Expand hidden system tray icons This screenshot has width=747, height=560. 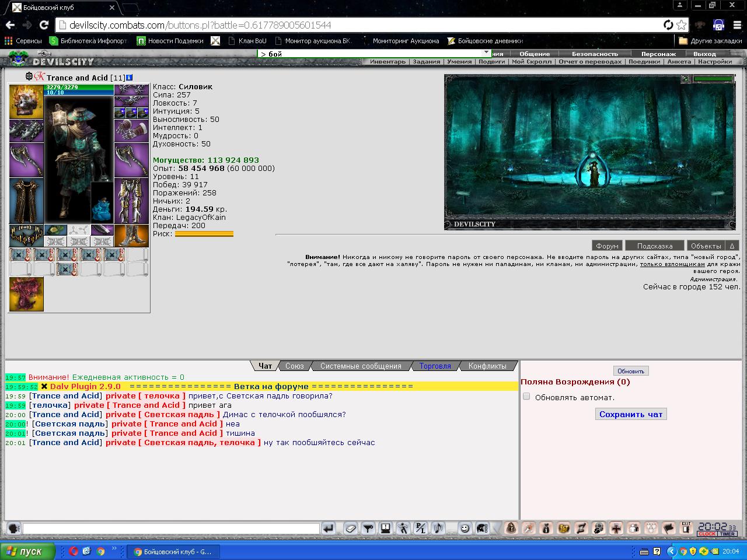[x=672, y=551]
